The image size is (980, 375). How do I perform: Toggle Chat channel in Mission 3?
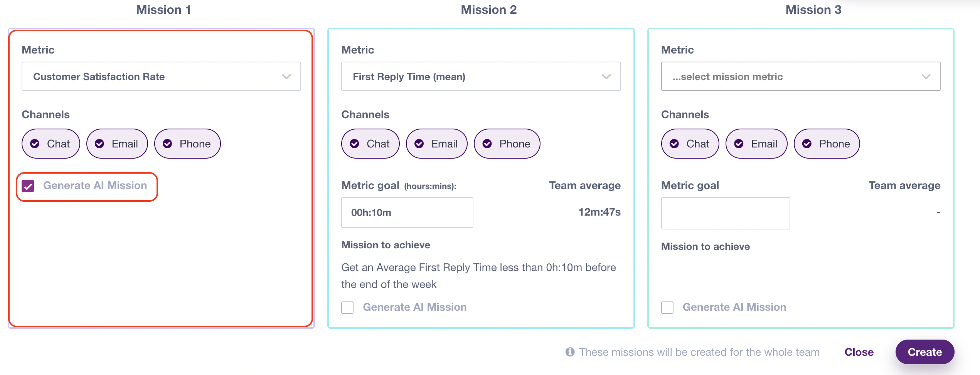[x=690, y=144]
